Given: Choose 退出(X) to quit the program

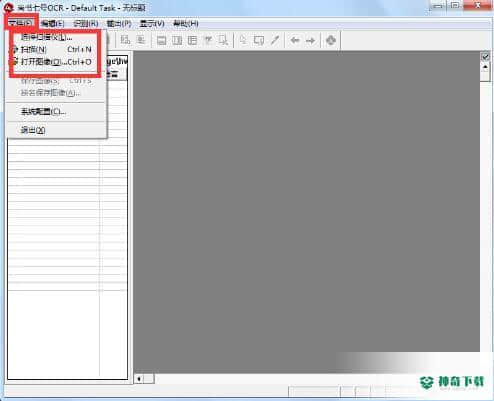Looking at the screenshot, I should click(56, 130).
